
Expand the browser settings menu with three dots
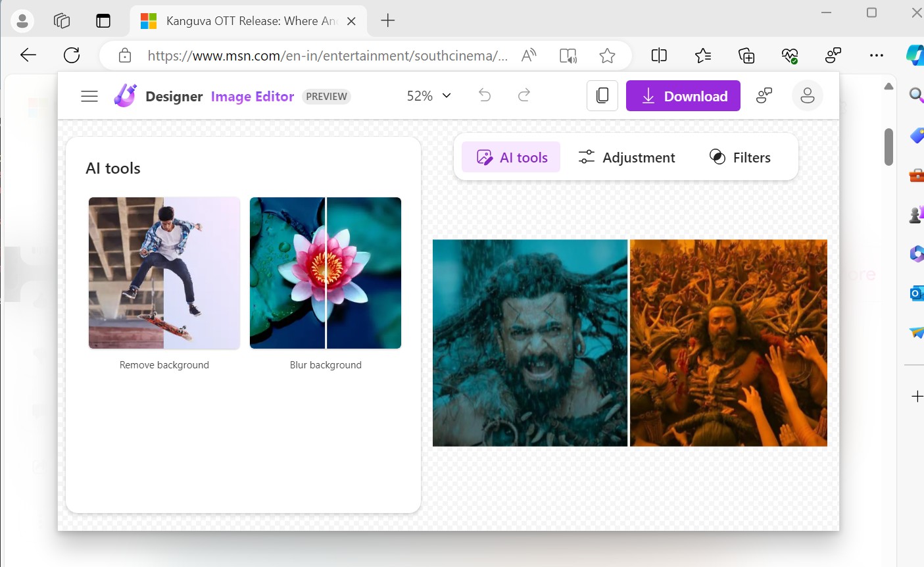coord(877,55)
